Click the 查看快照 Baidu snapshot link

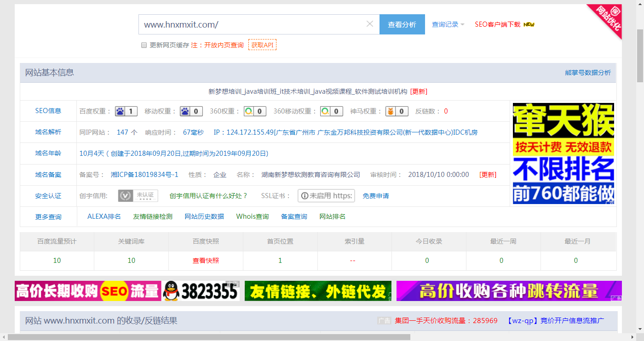tap(206, 261)
